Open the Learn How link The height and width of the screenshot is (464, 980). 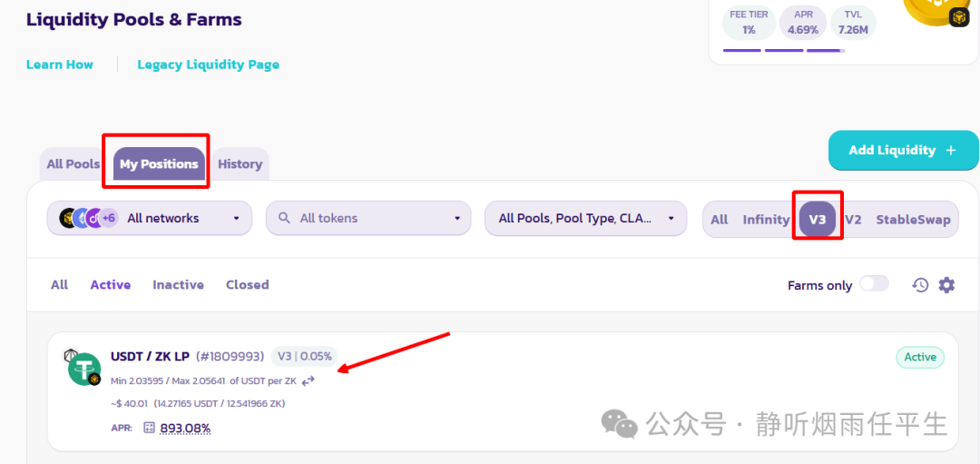click(x=59, y=64)
